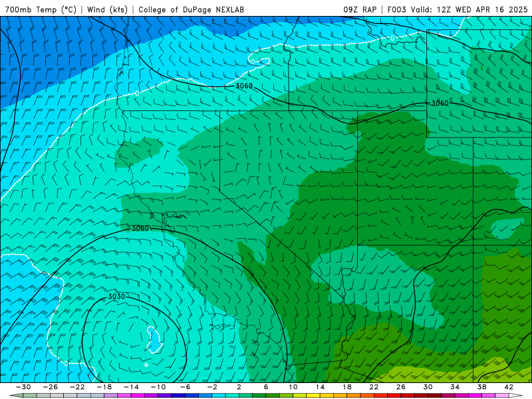
Task: Select the "-26" color bar label
Action: pyautogui.click(x=51, y=387)
